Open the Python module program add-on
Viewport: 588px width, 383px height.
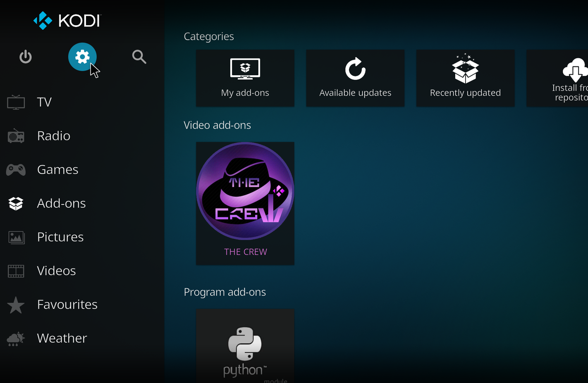coord(245,349)
